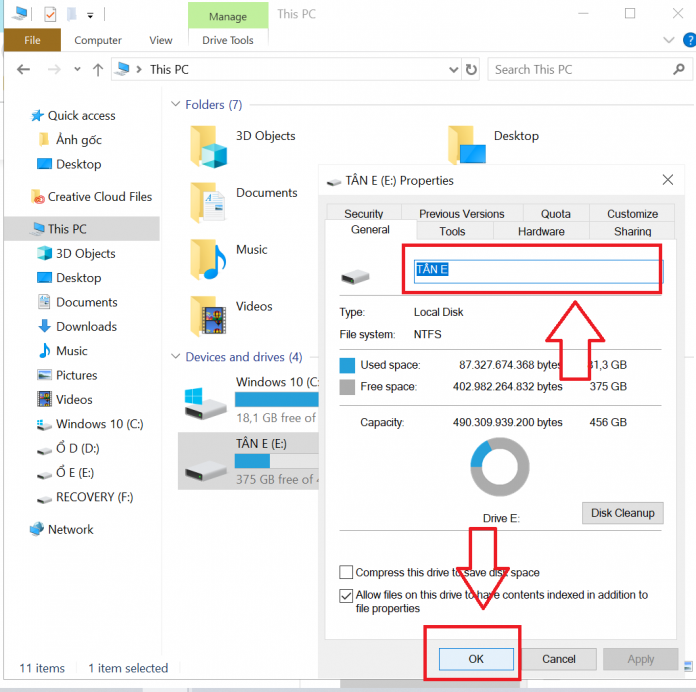Click the Refresh icon in address bar
This screenshot has width=696, height=692.
471,70
